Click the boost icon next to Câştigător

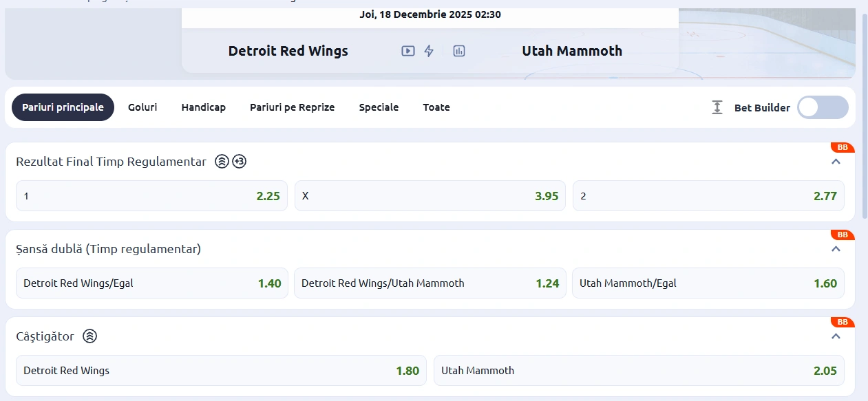90,336
